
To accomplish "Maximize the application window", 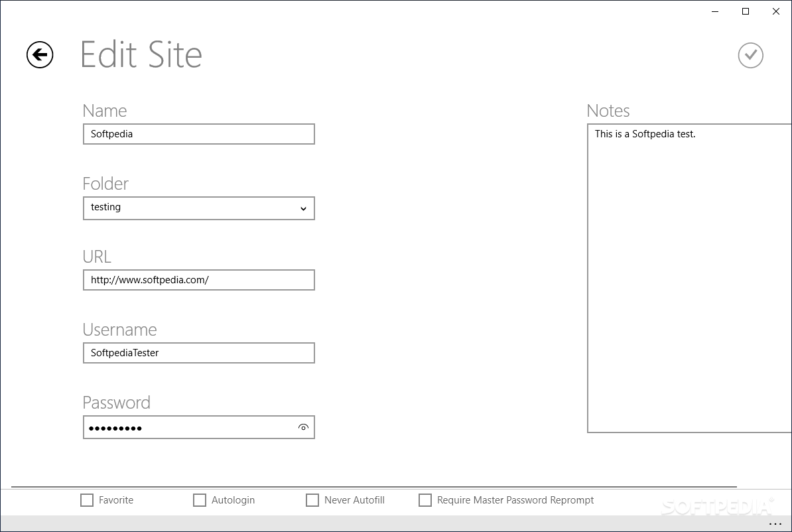I will point(746,12).
